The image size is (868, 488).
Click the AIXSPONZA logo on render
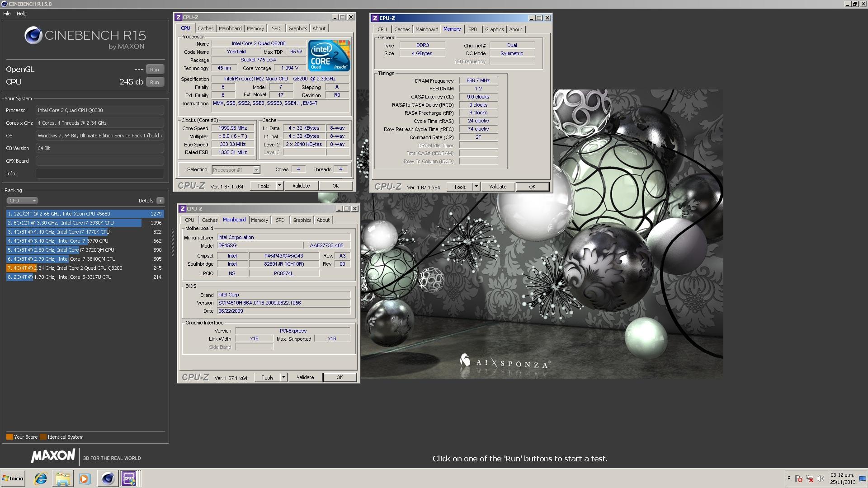coord(505,361)
